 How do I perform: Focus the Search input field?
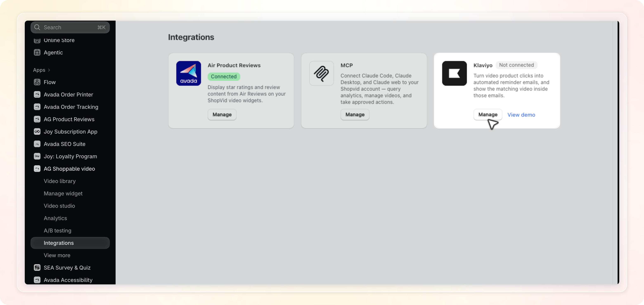click(70, 27)
